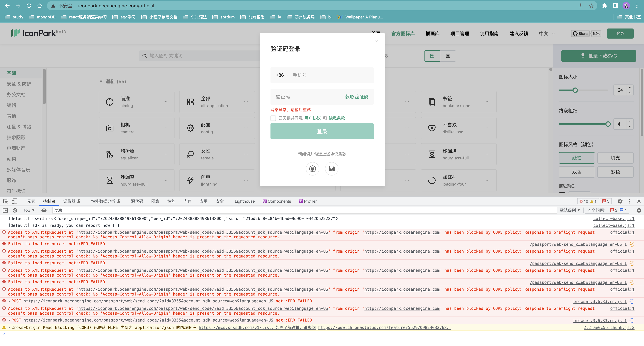Switch to the 网络 DevTools tab

(155, 201)
